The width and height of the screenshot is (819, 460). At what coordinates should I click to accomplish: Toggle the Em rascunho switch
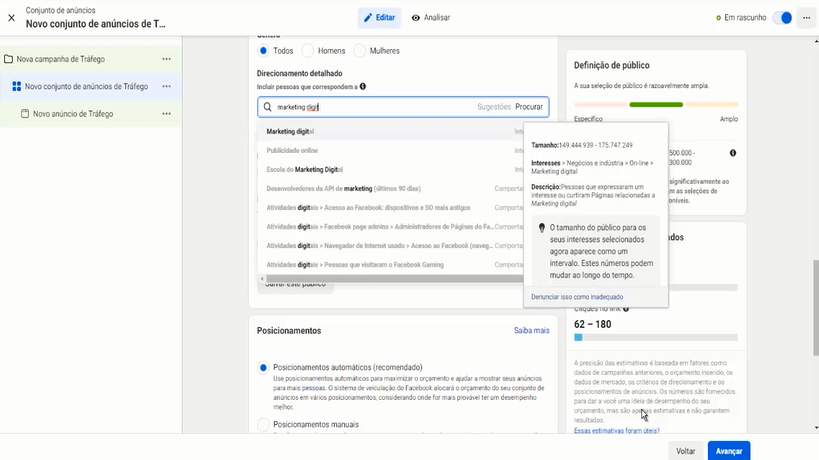point(782,18)
